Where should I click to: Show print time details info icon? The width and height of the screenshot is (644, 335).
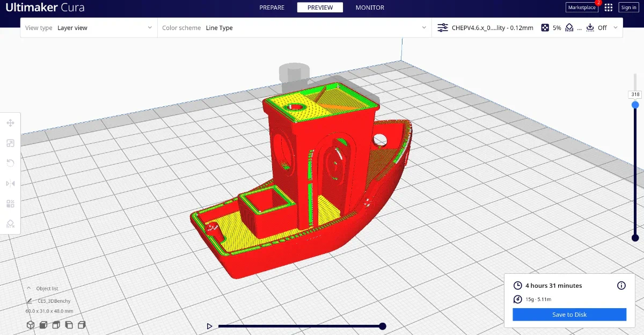(x=621, y=286)
